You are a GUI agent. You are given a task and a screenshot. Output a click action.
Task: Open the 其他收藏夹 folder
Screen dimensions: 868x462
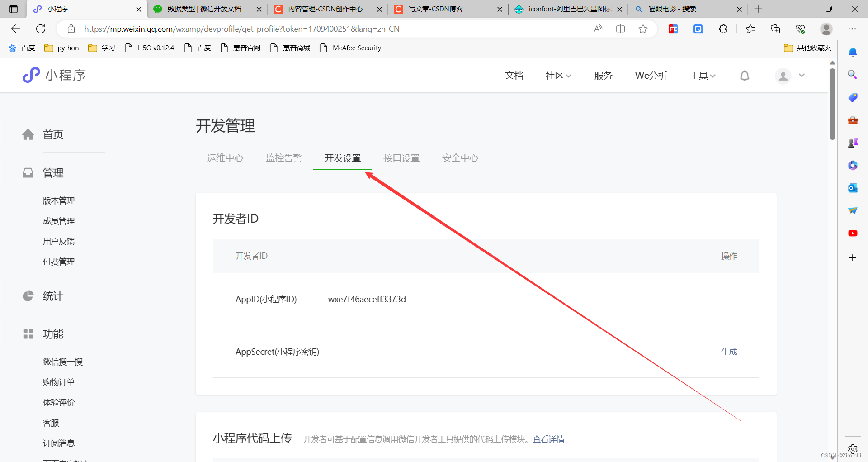(x=807, y=48)
